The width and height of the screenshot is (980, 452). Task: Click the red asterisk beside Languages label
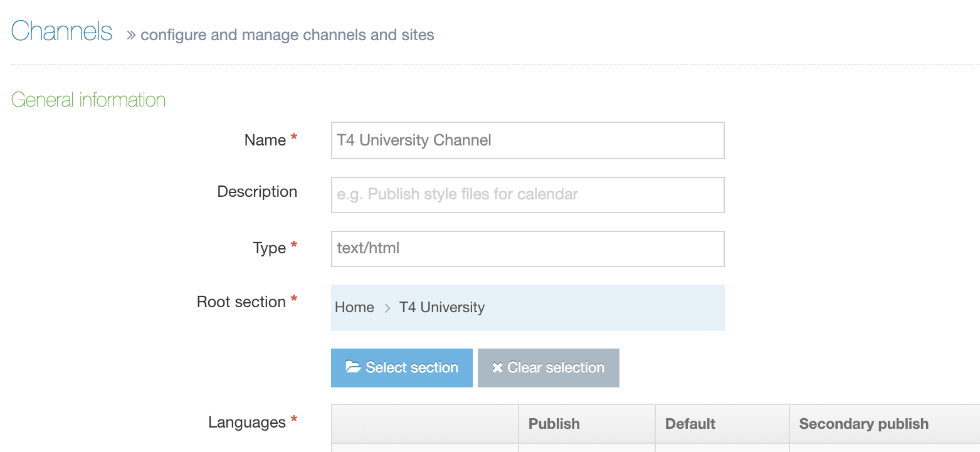pos(294,421)
